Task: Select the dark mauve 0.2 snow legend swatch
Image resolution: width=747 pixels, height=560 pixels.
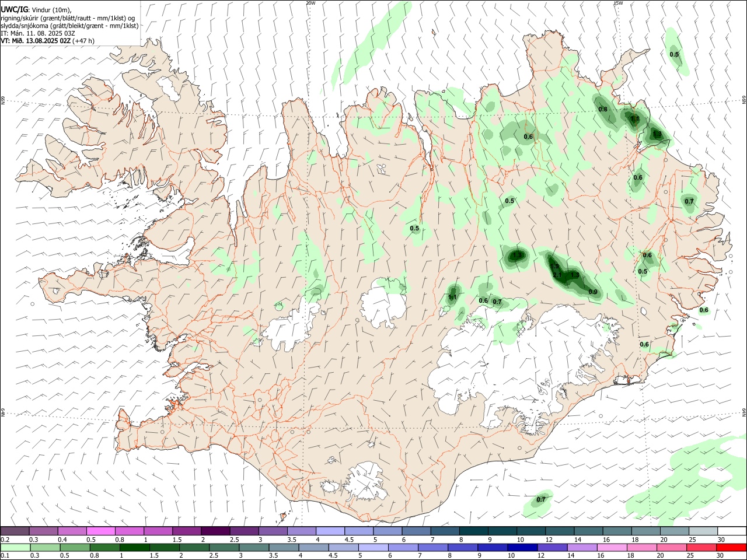Action: (15, 531)
